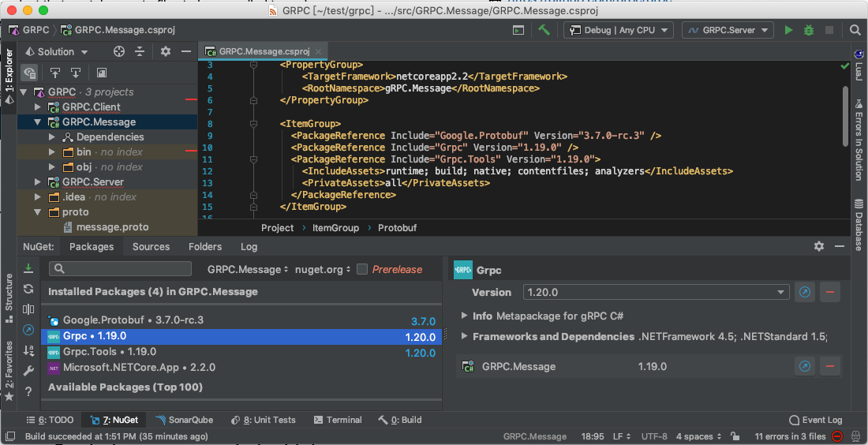868x445 pixels.
Task: Open Database side panel
Action: pos(859,224)
